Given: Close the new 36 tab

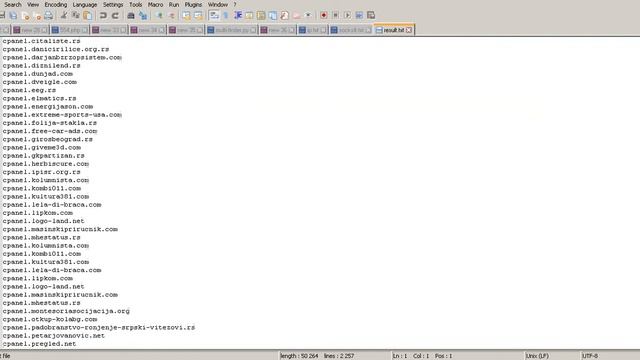Looking at the screenshot, I should [291, 30].
